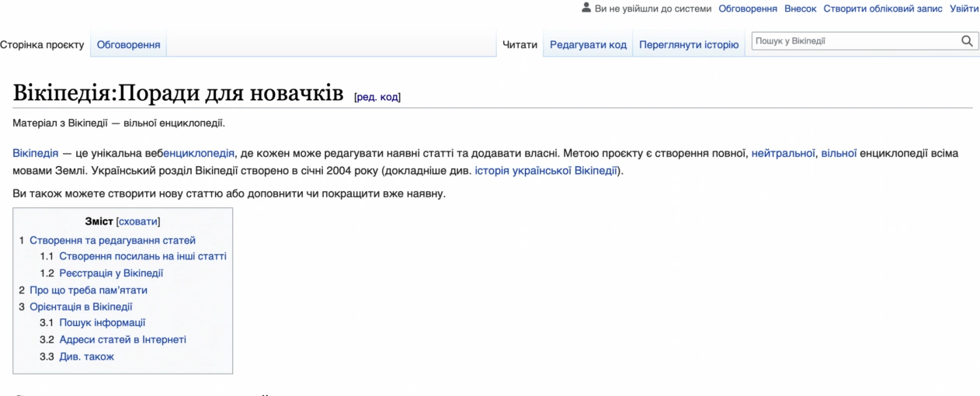Jump to Реєстрація у Вікіпедії section
980x396 pixels.
coord(111,273)
